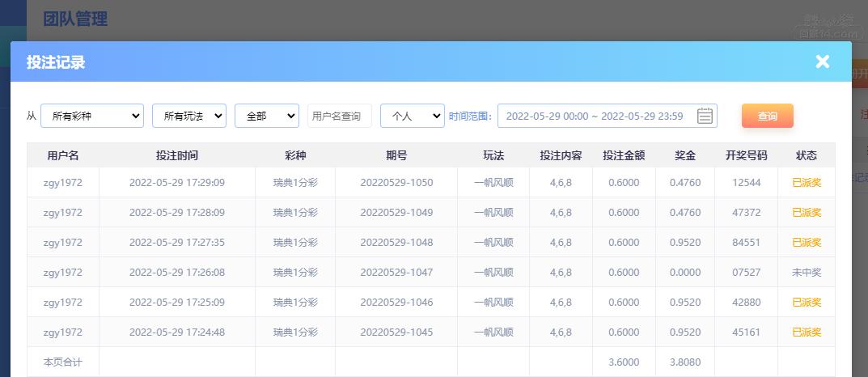Click issue number 20220529-1045
868x377 pixels.
pyautogui.click(x=396, y=333)
